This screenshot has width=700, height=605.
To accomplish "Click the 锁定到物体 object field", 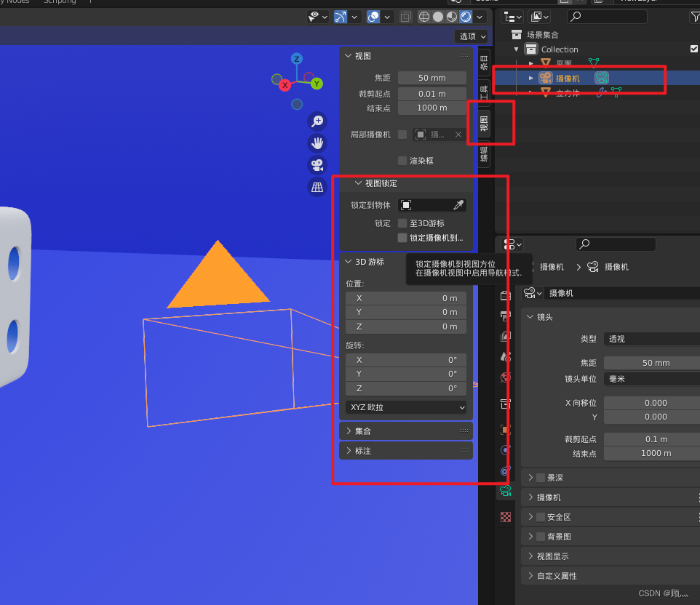I will [424, 205].
